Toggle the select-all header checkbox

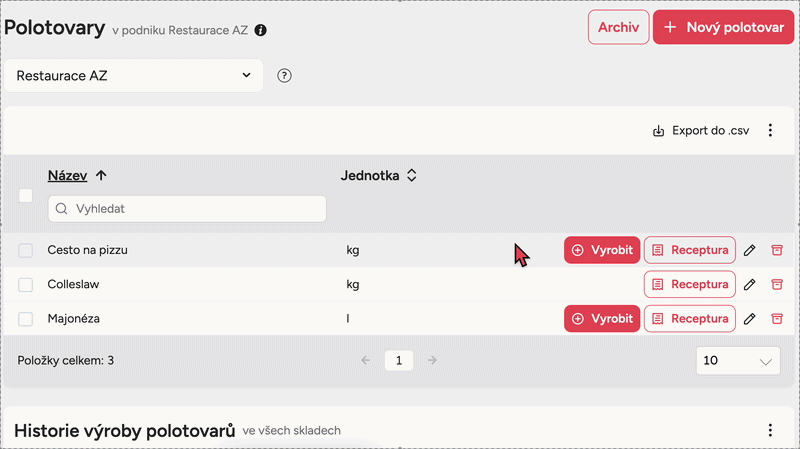click(x=26, y=196)
